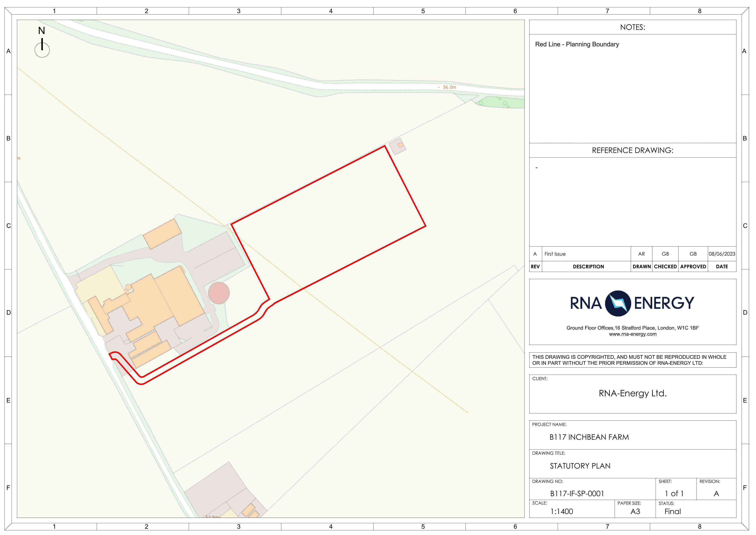The height and width of the screenshot is (535, 756).
Task: Select project name 'B117 INCHBEAN FARM'
Action: (x=589, y=437)
